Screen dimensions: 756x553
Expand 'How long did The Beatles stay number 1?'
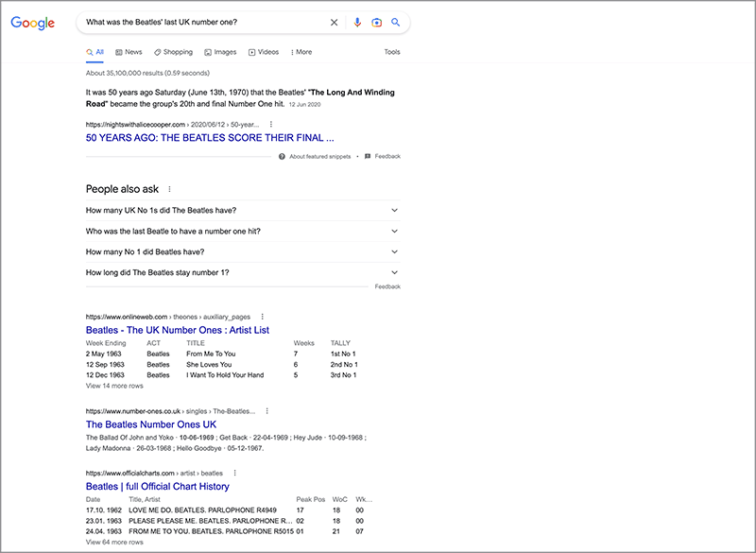pyautogui.click(x=243, y=272)
